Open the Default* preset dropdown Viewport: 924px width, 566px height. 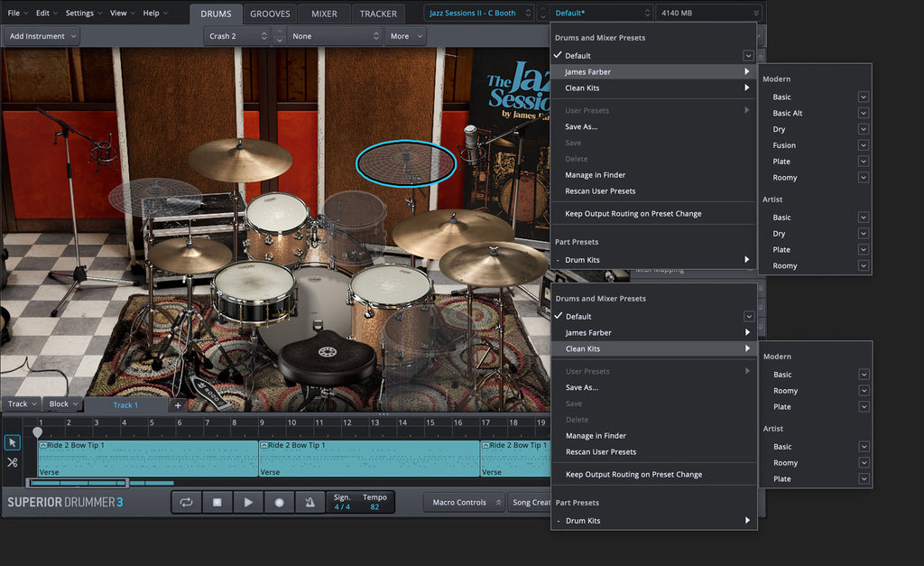point(602,13)
